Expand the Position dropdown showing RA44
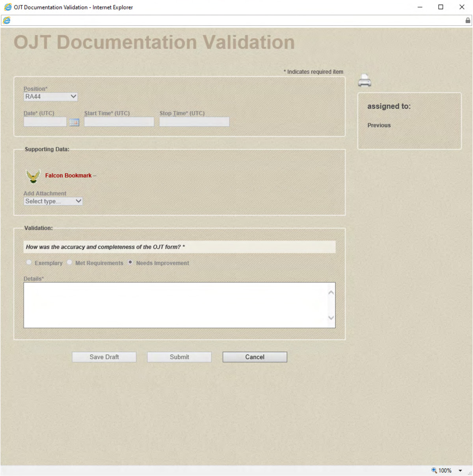The height and width of the screenshot is (476, 473). [50, 97]
